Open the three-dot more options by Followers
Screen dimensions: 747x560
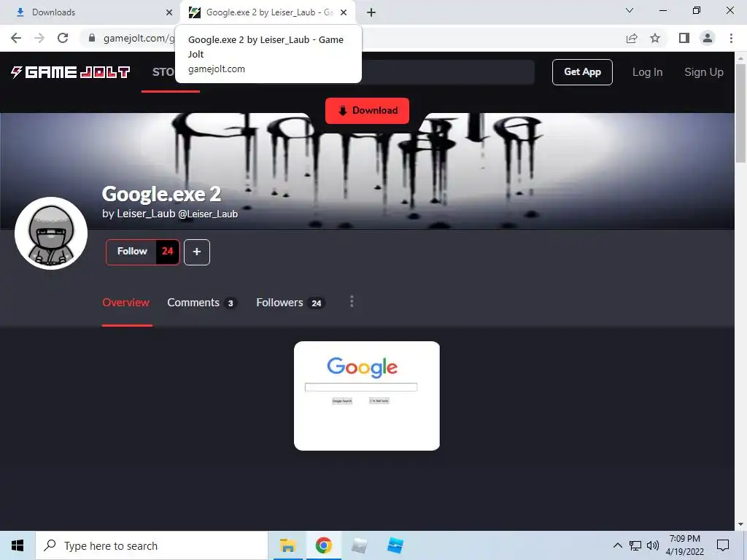click(352, 301)
